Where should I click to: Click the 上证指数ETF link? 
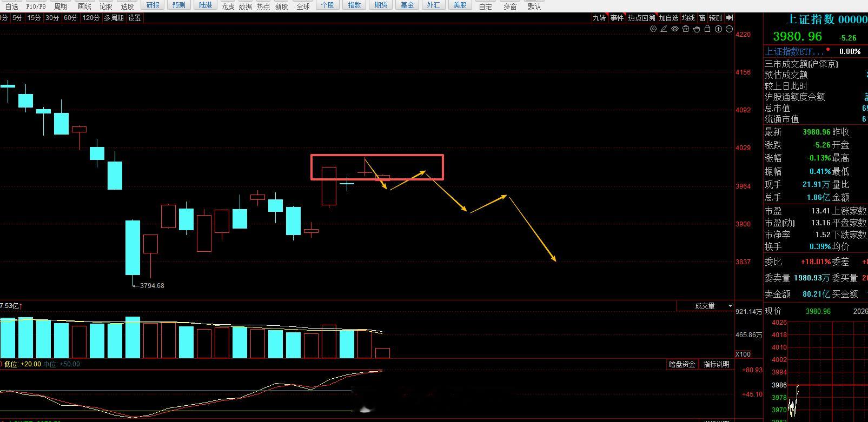tap(794, 51)
